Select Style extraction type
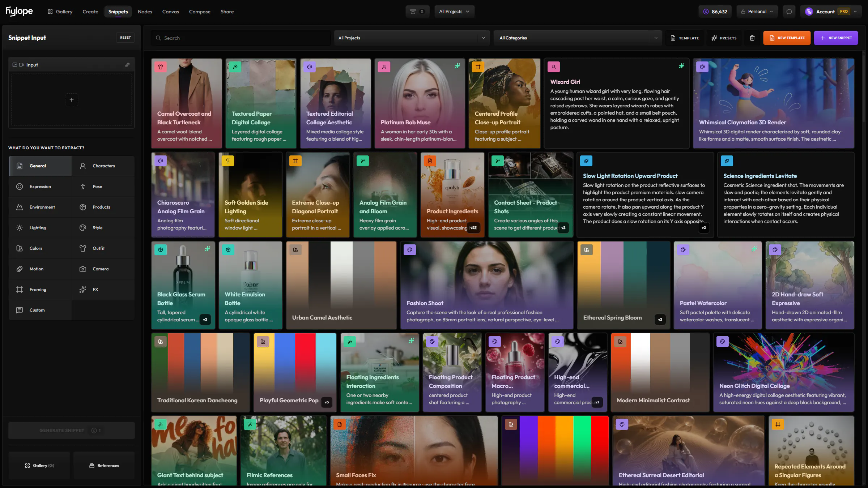 pyautogui.click(x=103, y=228)
